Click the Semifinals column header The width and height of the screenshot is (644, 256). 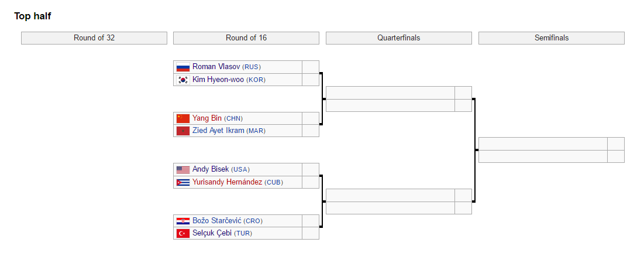551,38
